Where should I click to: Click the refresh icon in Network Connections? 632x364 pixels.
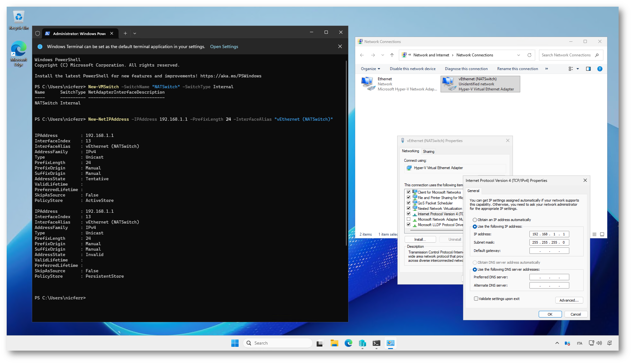[x=529, y=55]
